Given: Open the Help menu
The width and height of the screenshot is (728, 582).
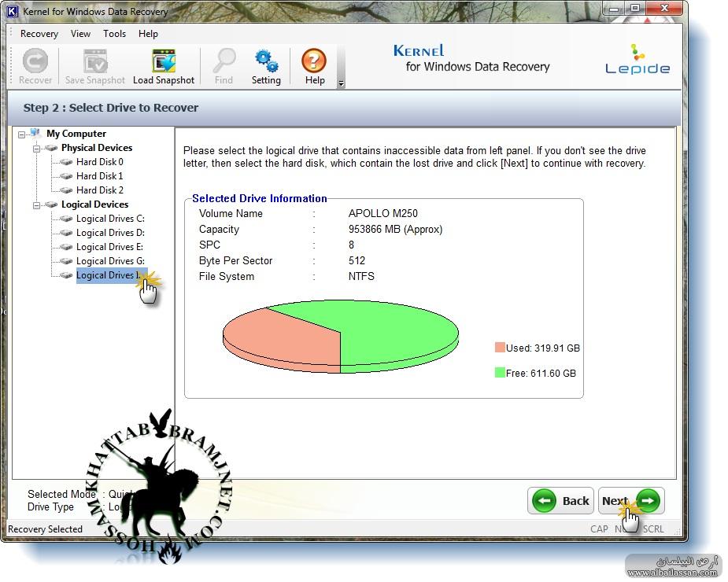Looking at the screenshot, I should 148,34.
